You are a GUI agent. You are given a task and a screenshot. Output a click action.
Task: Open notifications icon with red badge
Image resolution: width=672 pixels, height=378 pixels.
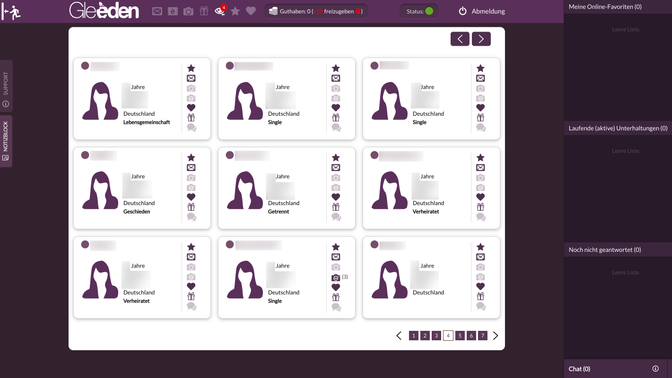(220, 11)
